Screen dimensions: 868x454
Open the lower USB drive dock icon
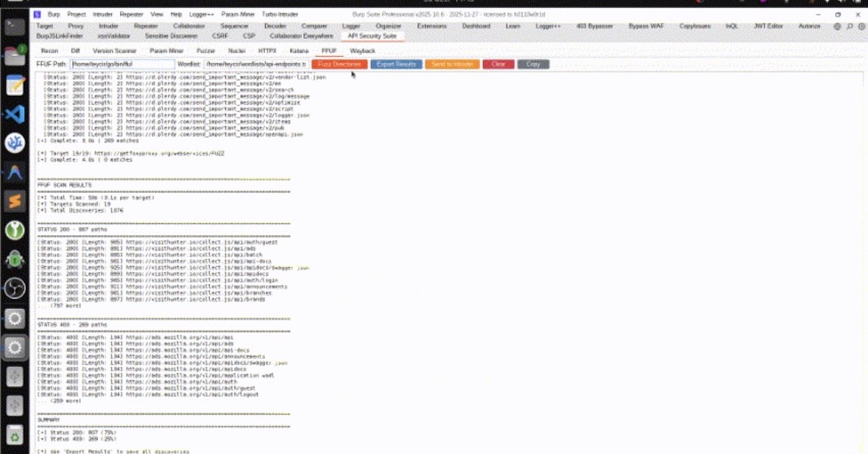[x=15, y=406]
